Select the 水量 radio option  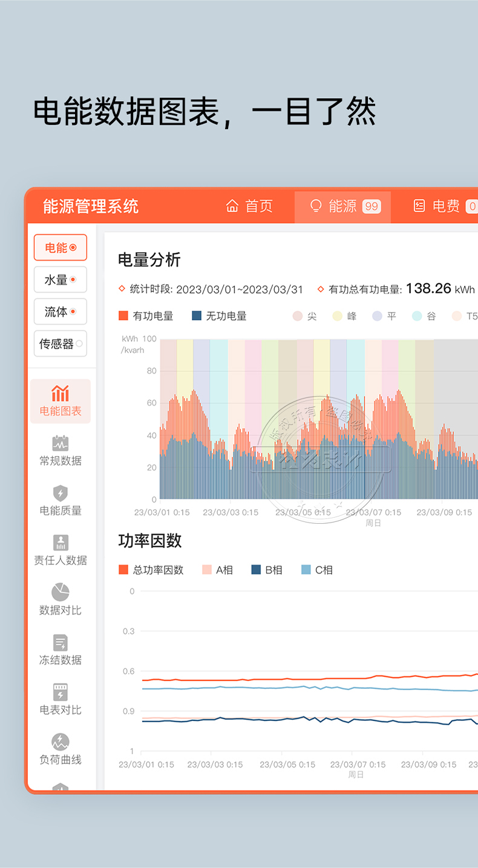[x=61, y=280]
